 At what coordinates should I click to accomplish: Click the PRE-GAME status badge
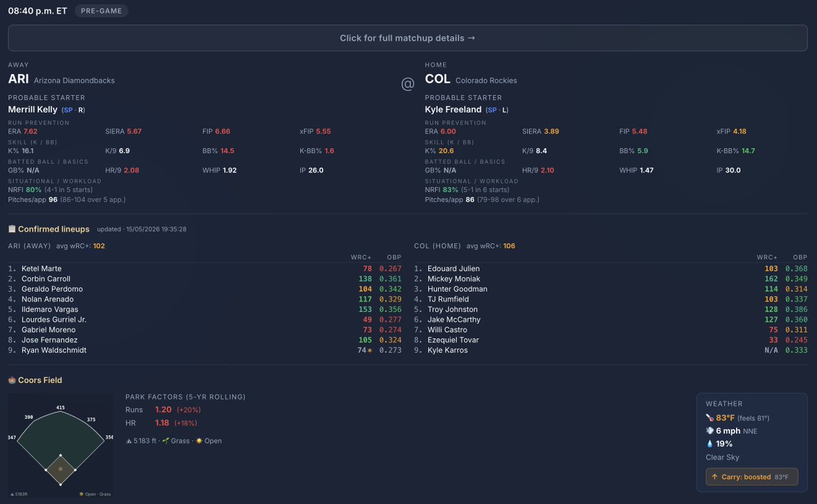click(x=101, y=11)
